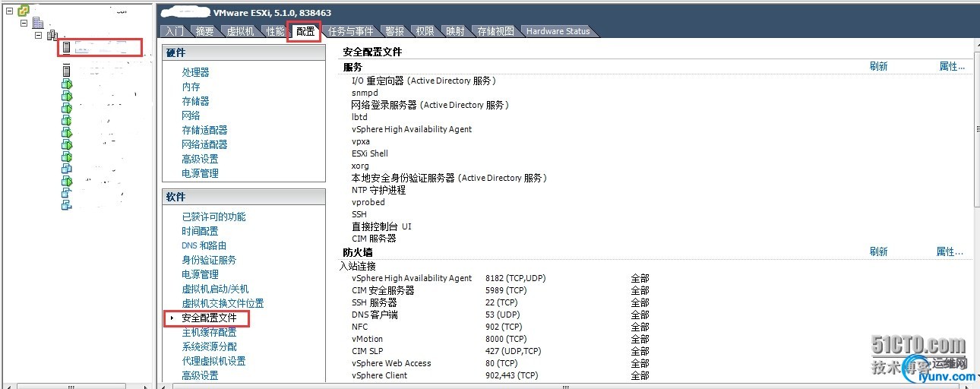The height and width of the screenshot is (389, 980).
Task: Open the Hardware Status tab
Action: tap(558, 31)
